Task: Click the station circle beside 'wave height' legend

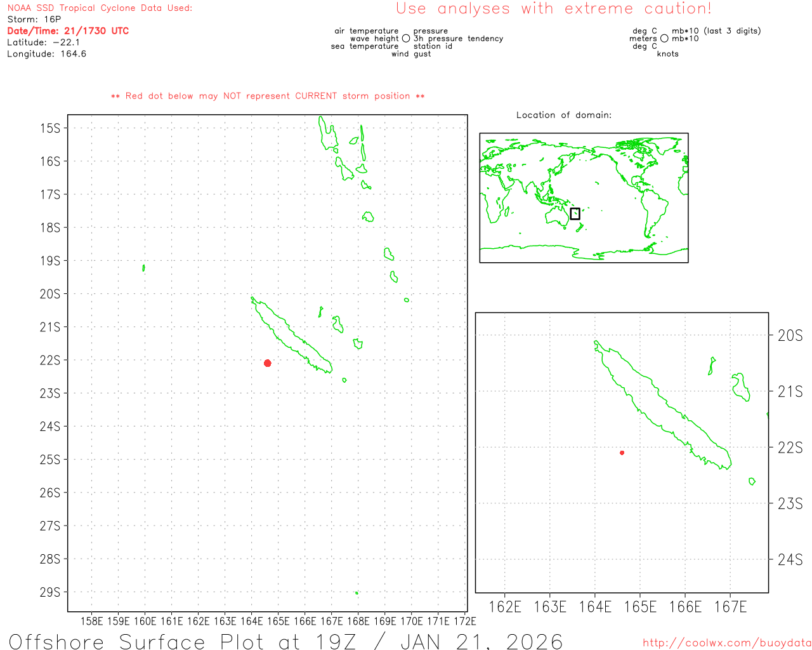Action: tap(406, 39)
